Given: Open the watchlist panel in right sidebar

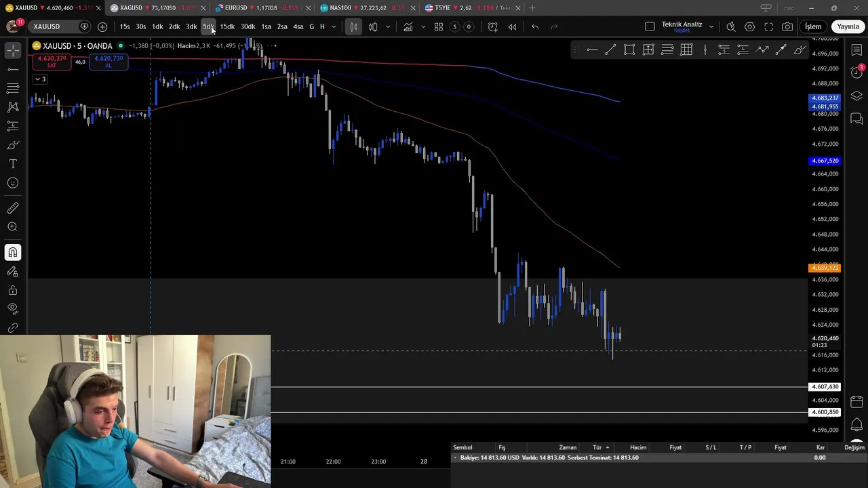Looking at the screenshot, I should (x=856, y=50).
